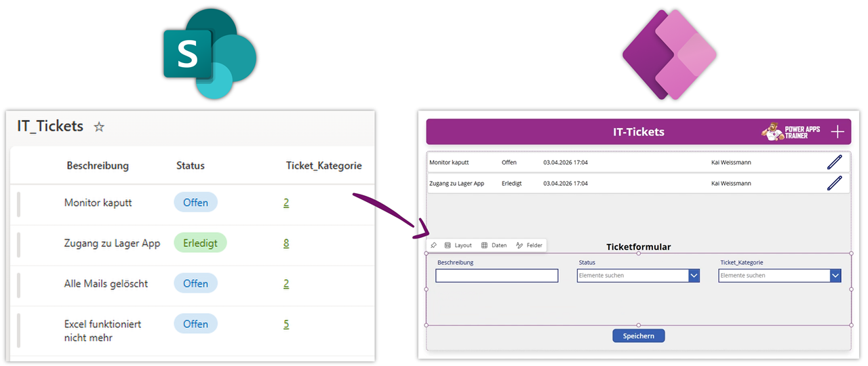
Task: Expand the Ticket_Kategorie dropdown arrow
Action: 835,275
